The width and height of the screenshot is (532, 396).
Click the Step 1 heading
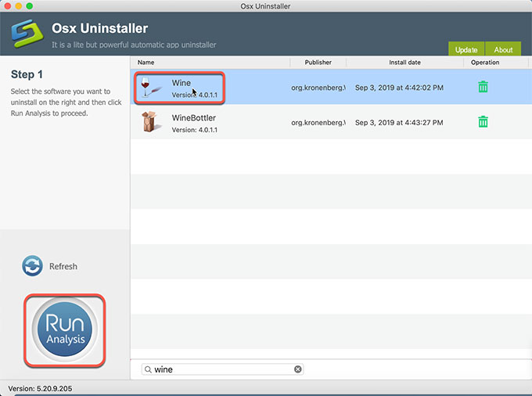coord(27,74)
